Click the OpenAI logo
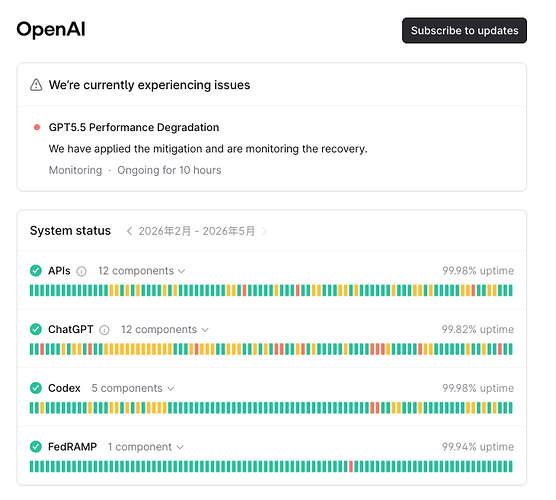 51,29
